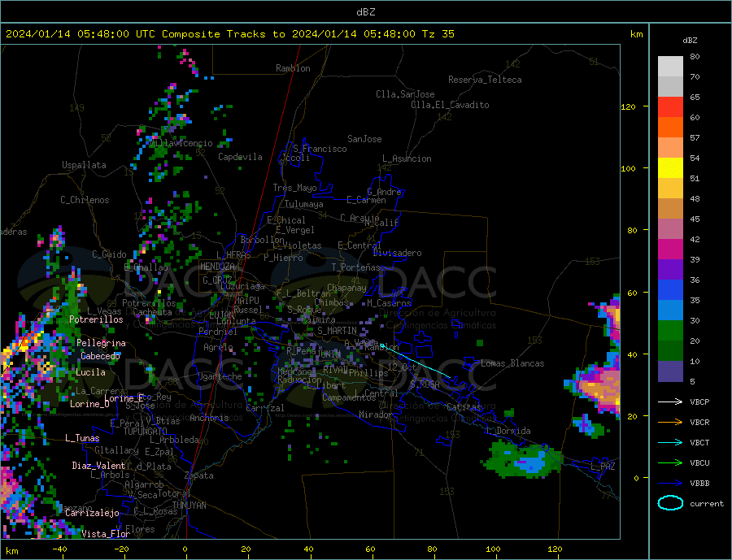The height and width of the screenshot is (560, 732).
Task: Click the S_MARTIN label
Action: point(337,331)
